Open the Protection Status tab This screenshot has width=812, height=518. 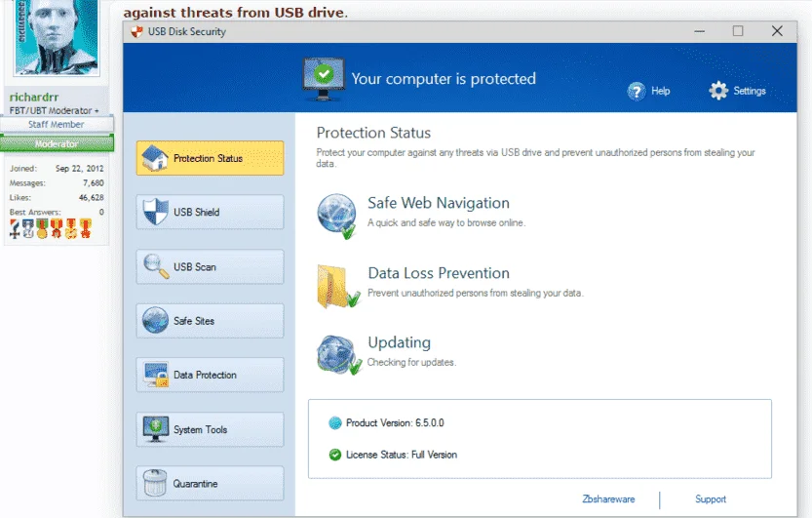coord(210,158)
